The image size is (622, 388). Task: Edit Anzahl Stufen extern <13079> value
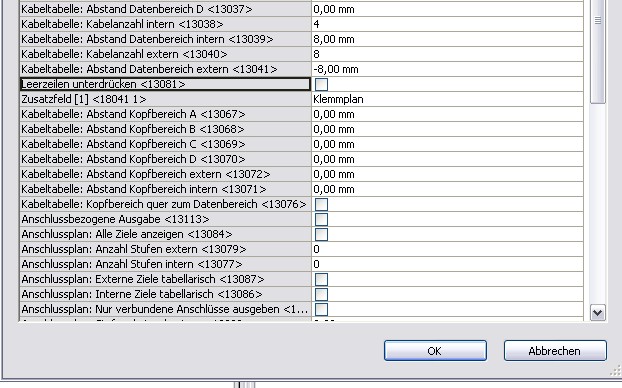tap(447, 249)
